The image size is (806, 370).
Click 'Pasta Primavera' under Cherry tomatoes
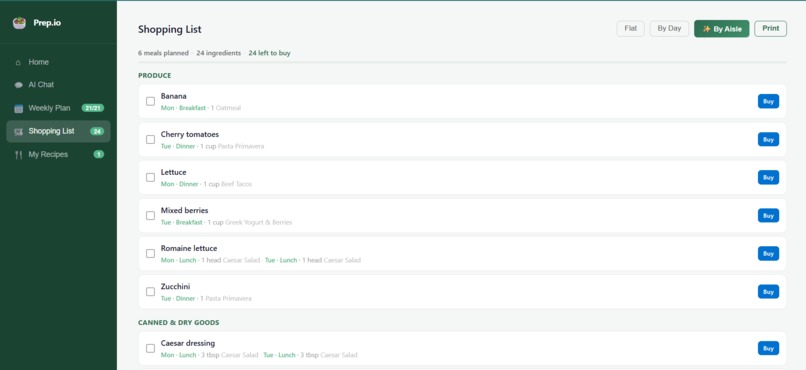click(x=241, y=146)
